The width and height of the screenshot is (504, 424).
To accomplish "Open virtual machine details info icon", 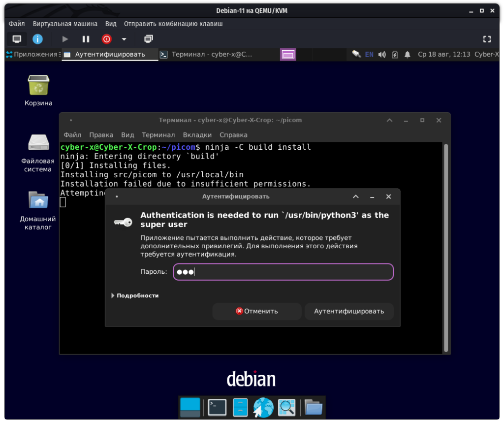I will coord(37,39).
